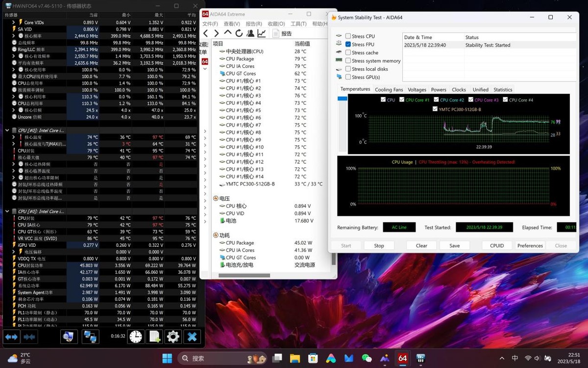Image resolution: width=588 pixels, height=368 pixels.
Task: Click the user/computer icon in AIDA64 toolbar
Action: [x=250, y=33]
